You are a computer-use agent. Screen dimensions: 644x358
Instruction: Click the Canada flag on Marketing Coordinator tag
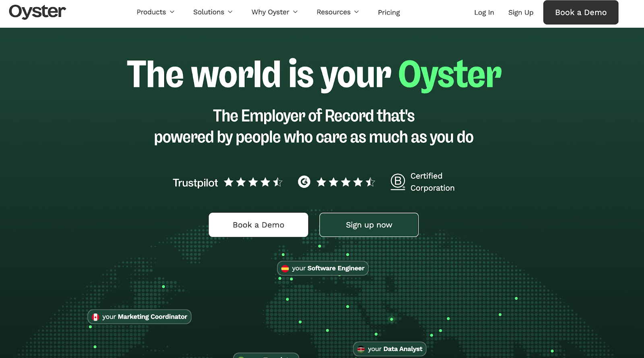click(95, 317)
